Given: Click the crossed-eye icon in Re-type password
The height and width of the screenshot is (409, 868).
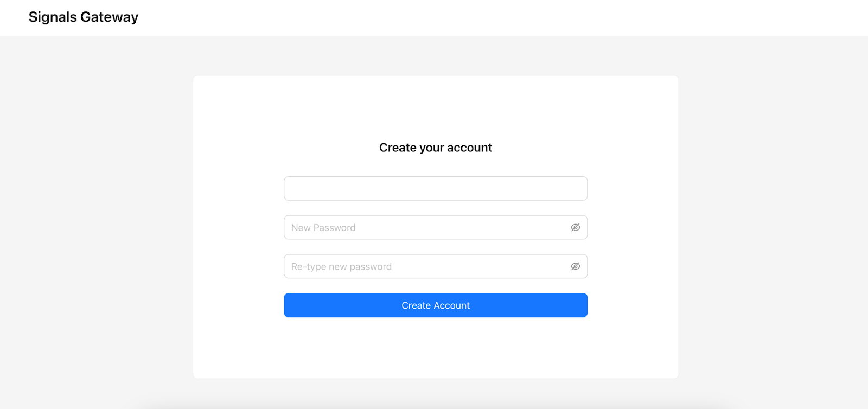Looking at the screenshot, I should click(x=576, y=266).
